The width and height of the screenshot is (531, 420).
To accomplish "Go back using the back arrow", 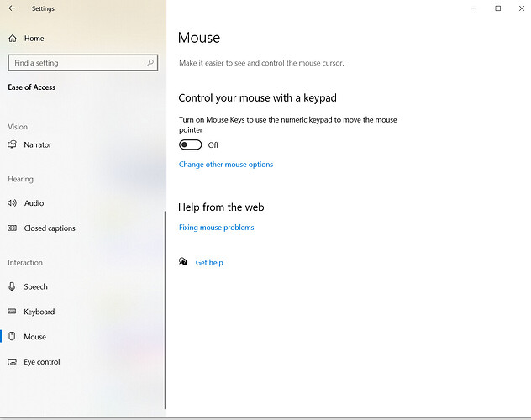I will coord(12,8).
